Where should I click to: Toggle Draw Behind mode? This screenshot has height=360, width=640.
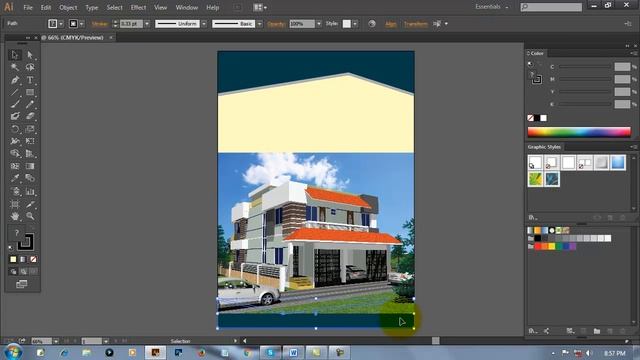23,271
